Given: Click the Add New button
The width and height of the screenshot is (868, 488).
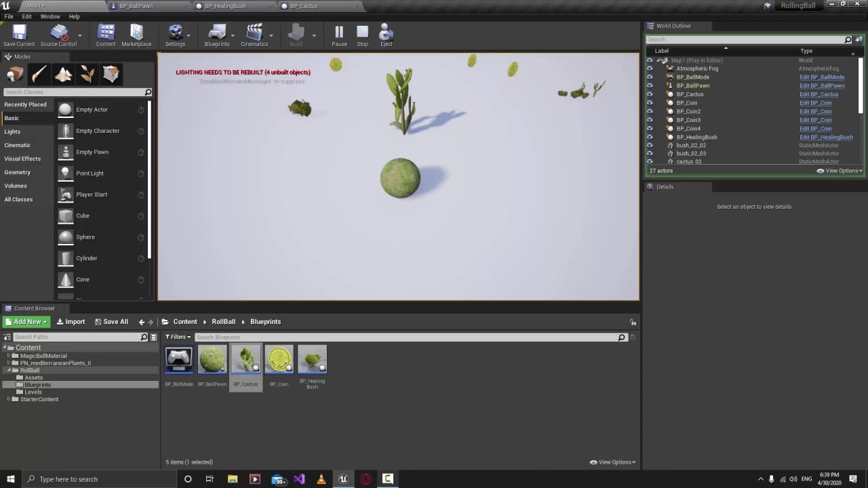Looking at the screenshot, I should pyautogui.click(x=26, y=322).
